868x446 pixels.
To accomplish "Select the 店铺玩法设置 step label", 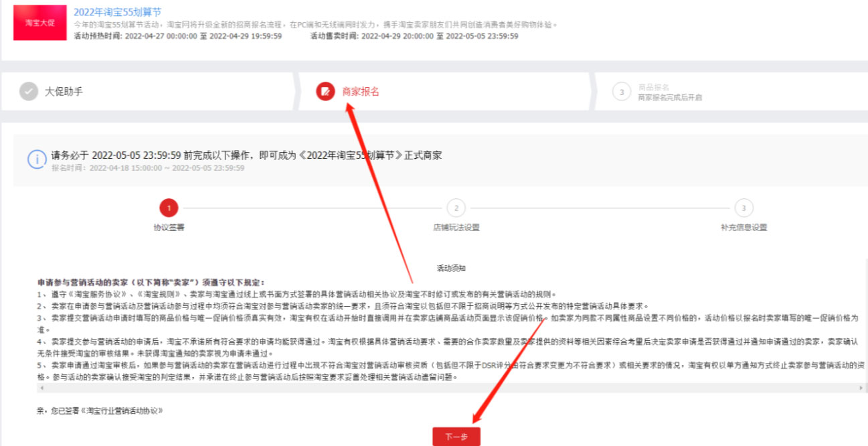I will [456, 227].
